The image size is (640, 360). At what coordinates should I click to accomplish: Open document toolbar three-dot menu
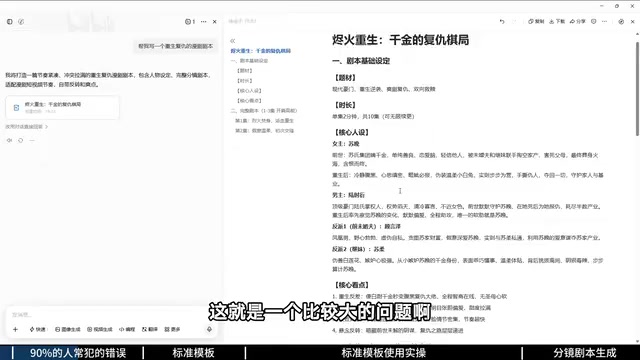[604, 22]
